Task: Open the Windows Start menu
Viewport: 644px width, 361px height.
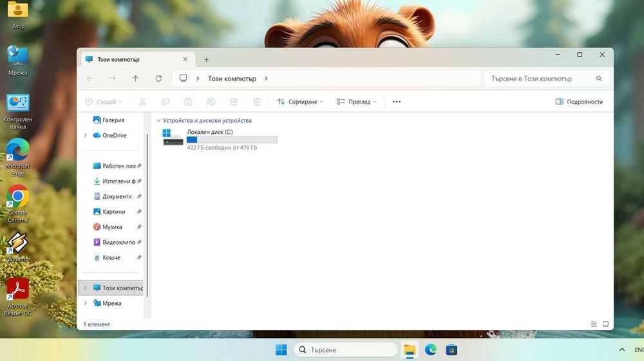Action: point(281,350)
